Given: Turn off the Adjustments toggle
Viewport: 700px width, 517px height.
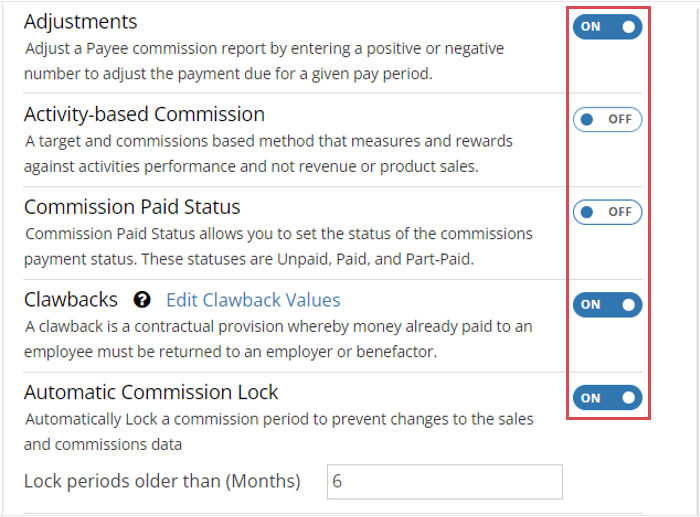Looking at the screenshot, I should pos(607,27).
